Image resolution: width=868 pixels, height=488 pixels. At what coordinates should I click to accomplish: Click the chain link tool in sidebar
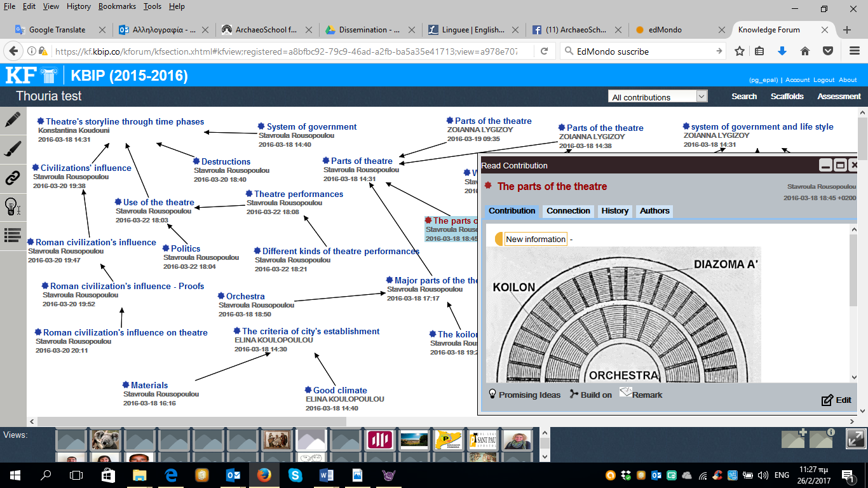pyautogui.click(x=13, y=177)
